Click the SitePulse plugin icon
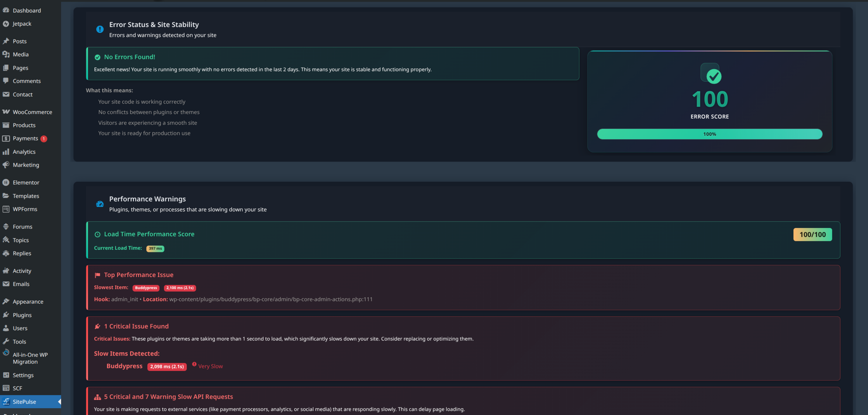 click(x=6, y=402)
